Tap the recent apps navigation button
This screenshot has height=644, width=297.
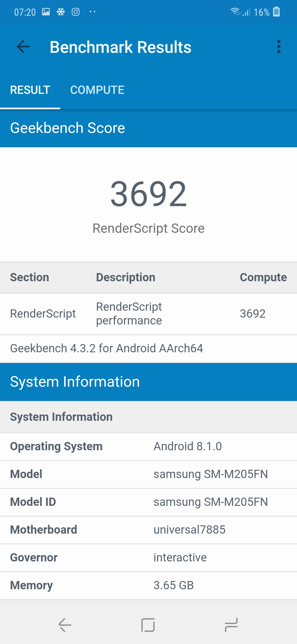pyautogui.click(x=231, y=625)
